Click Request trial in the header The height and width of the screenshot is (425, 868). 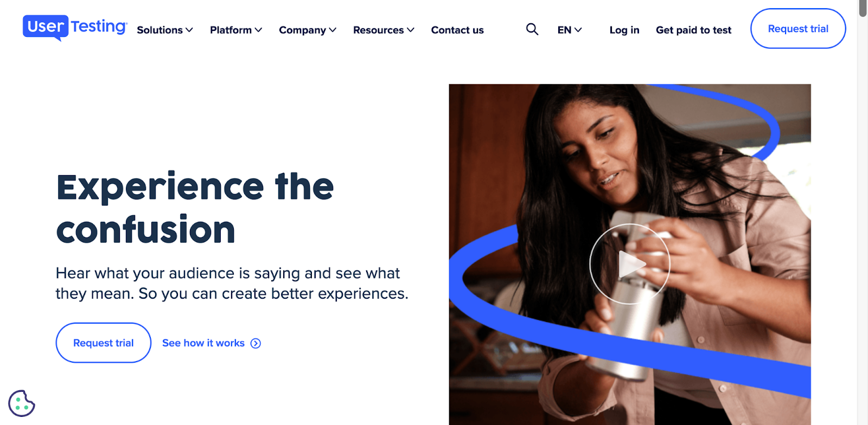[798, 28]
